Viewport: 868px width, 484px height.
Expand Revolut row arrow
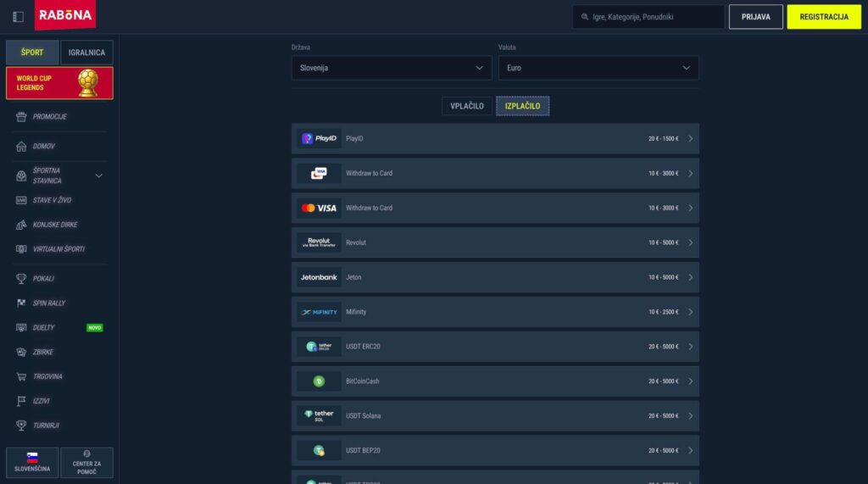[690, 242]
